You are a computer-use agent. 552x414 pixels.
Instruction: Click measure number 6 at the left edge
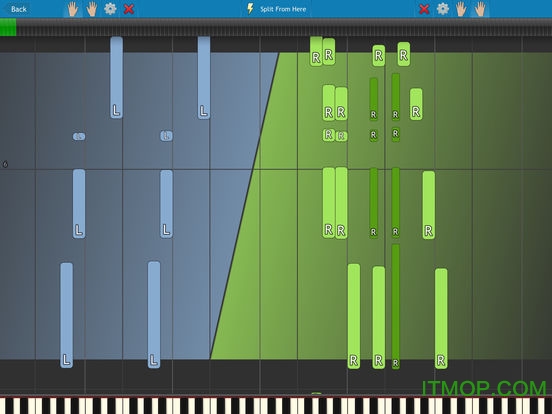5,164
